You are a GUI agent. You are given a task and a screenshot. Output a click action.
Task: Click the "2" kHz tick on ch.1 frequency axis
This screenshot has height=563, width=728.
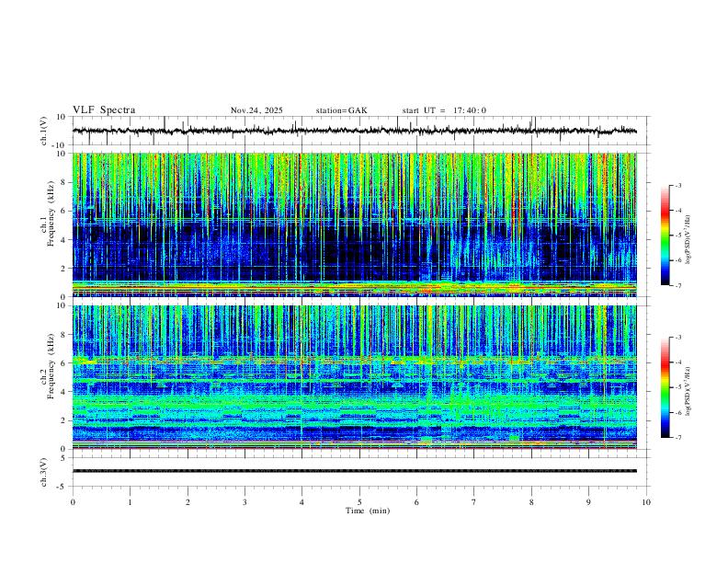(63, 268)
